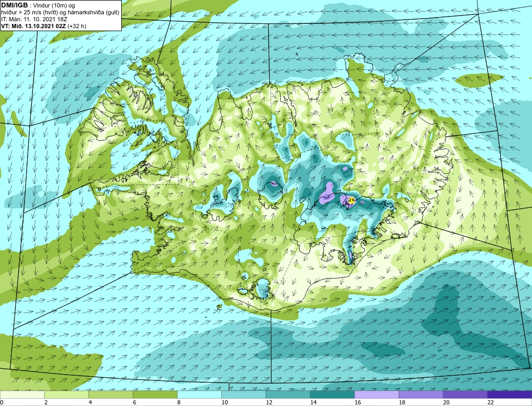Image resolution: width=532 pixels, height=406 pixels.
Task: Click the legend value label '0'
Action: (2, 402)
